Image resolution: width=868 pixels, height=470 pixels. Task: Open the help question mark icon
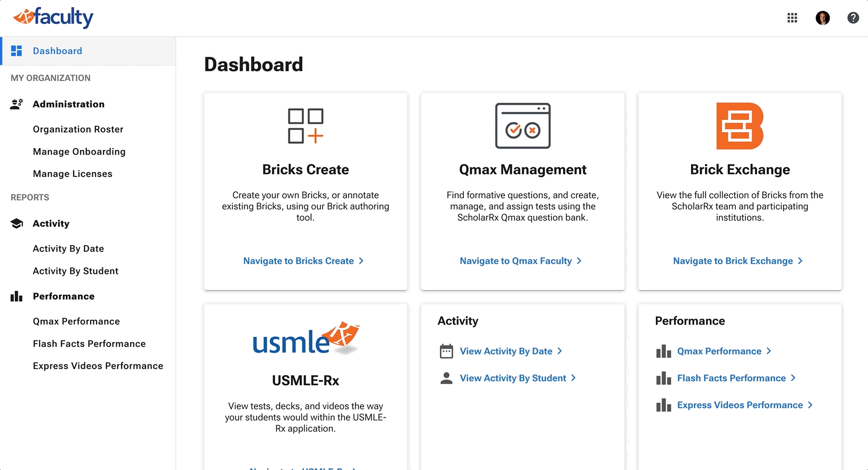(x=853, y=18)
